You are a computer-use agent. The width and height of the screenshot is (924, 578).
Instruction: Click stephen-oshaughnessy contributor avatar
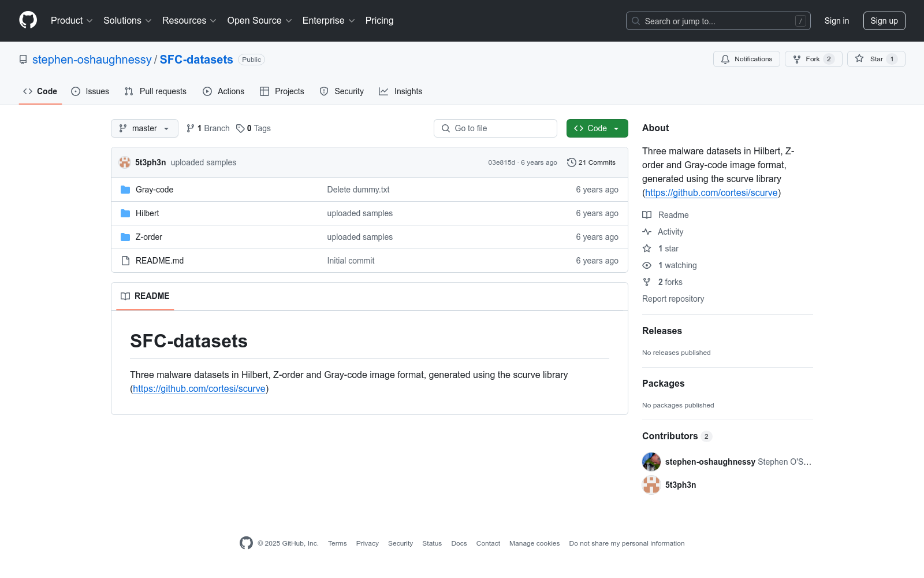651,462
